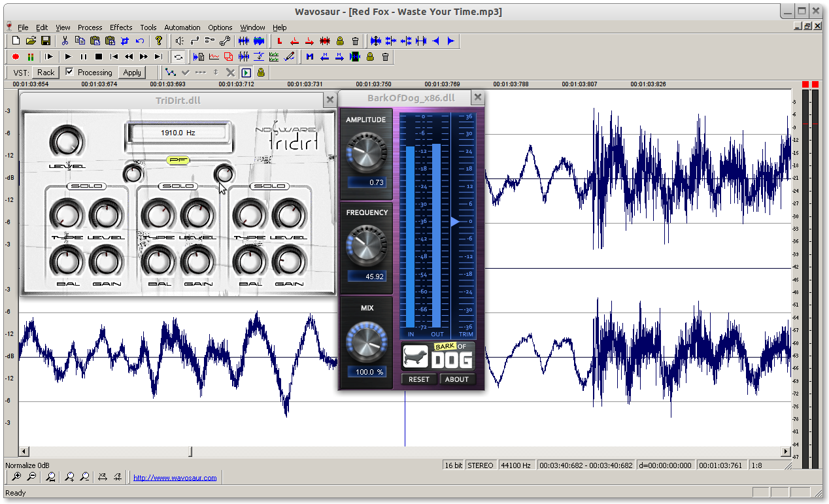Click the TRIM slider handle in Bark of Dog
The height and width of the screenshot is (504, 829).
(x=455, y=222)
